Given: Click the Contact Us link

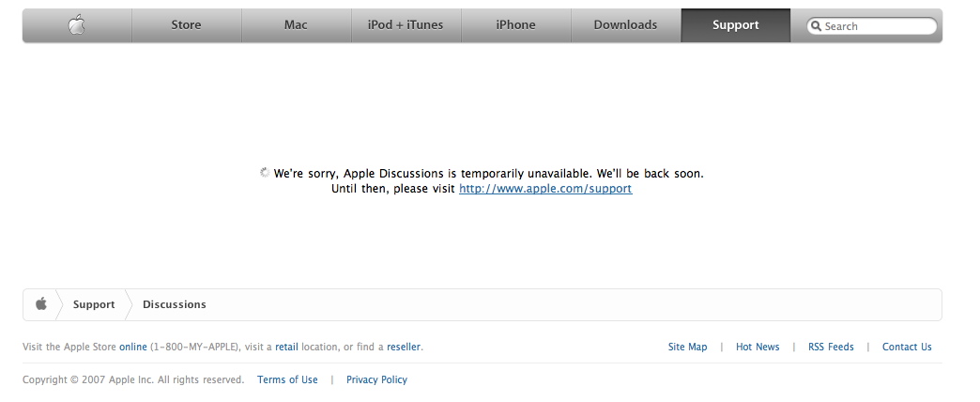Looking at the screenshot, I should click(x=907, y=347).
